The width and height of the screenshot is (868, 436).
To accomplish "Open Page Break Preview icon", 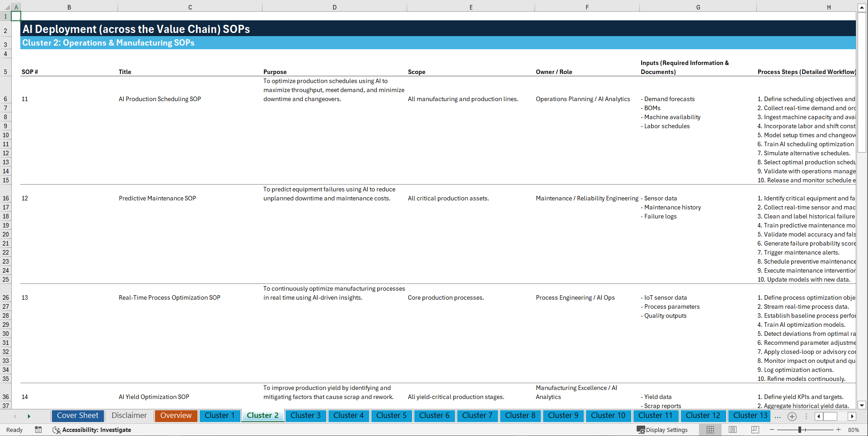I will click(755, 430).
